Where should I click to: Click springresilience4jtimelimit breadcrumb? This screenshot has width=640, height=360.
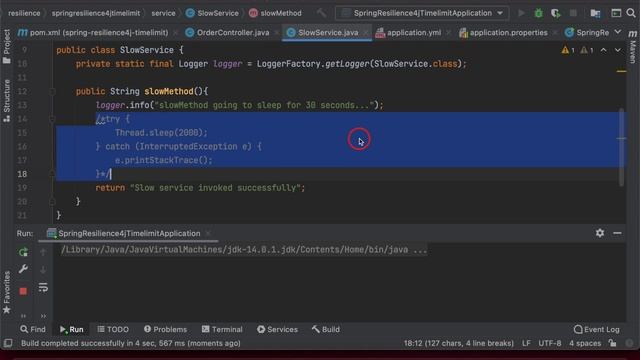tap(96, 13)
